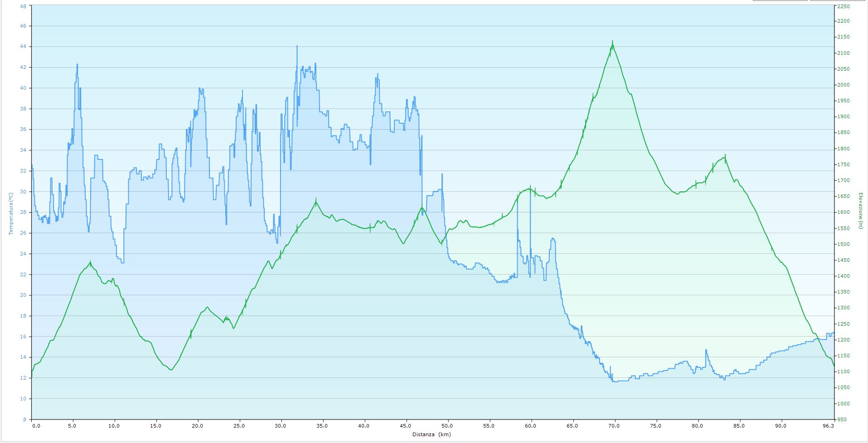Click the 50.0 mark on distance axis
Screen dimensions: 868x443
(x=447, y=426)
